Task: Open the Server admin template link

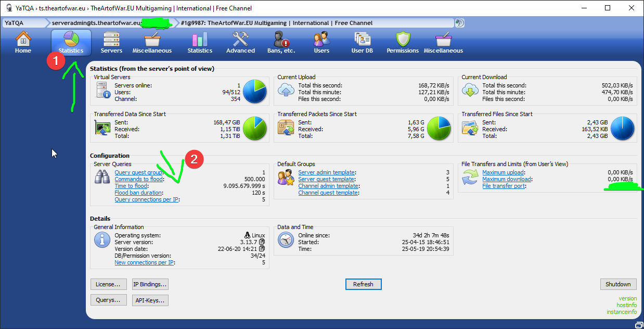Action: click(x=327, y=172)
